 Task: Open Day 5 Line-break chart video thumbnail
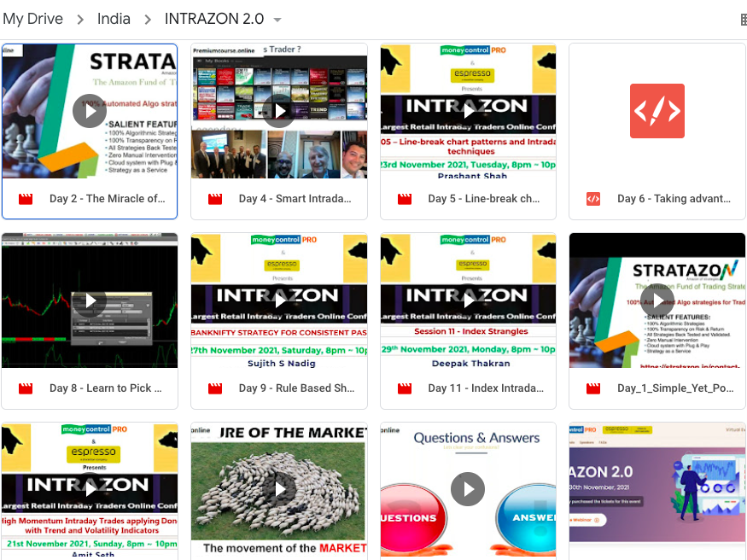[468, 111]
